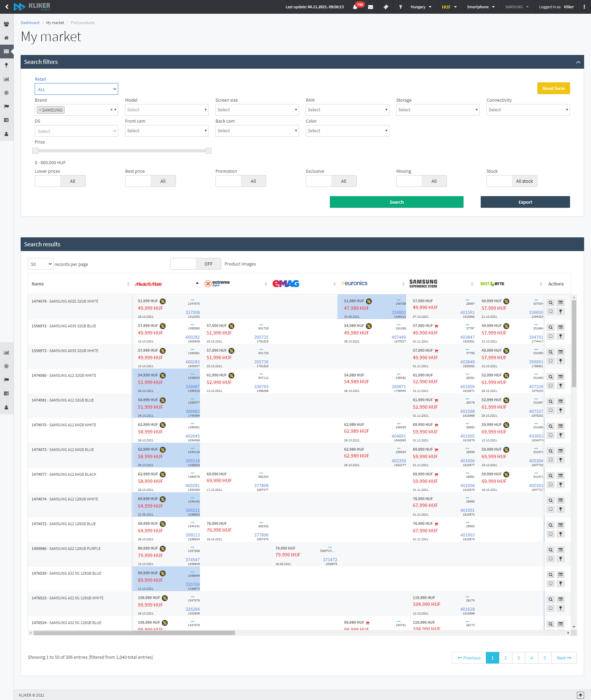The width and height of the screenshot is (591, 700).
Task: Collapse the Search filters panel
Action: (578, 62)
